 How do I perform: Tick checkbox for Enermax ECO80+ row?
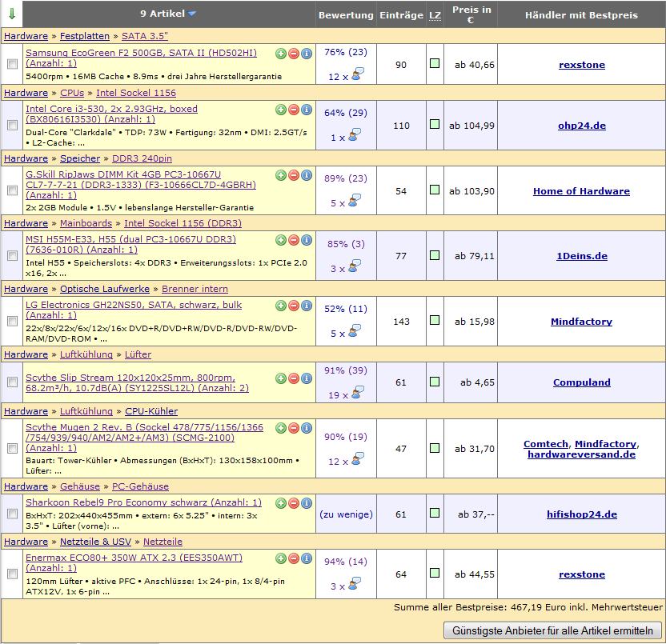point(12,574)
